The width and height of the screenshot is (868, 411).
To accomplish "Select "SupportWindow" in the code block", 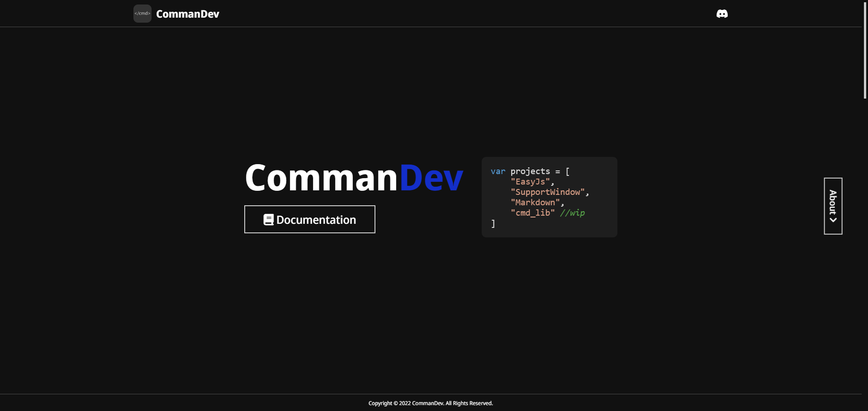I will pos(547,192).
